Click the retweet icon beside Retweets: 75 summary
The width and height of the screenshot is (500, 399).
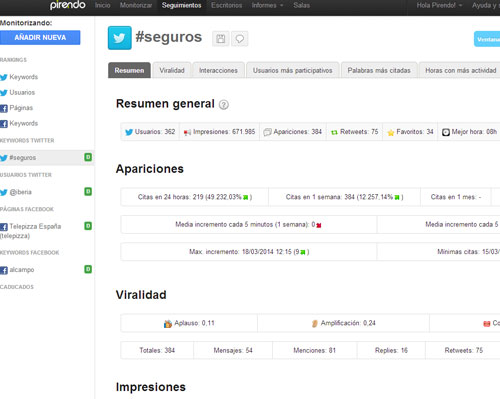coord(334,132)
